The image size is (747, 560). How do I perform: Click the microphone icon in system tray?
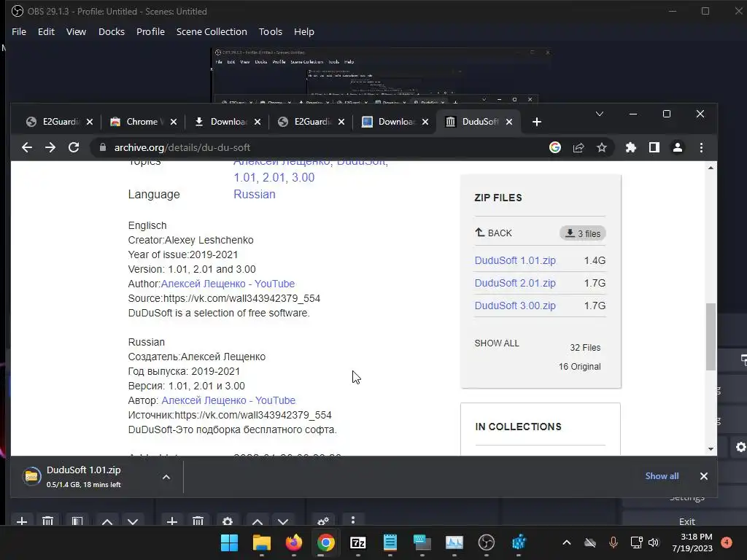pyautogui.click(x=614, y=542)
